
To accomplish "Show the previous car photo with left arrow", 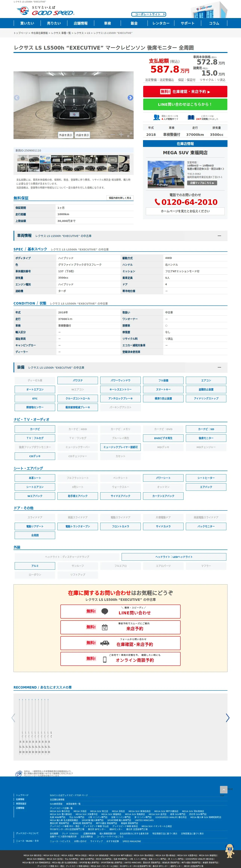I will click(x=17, y=98).
